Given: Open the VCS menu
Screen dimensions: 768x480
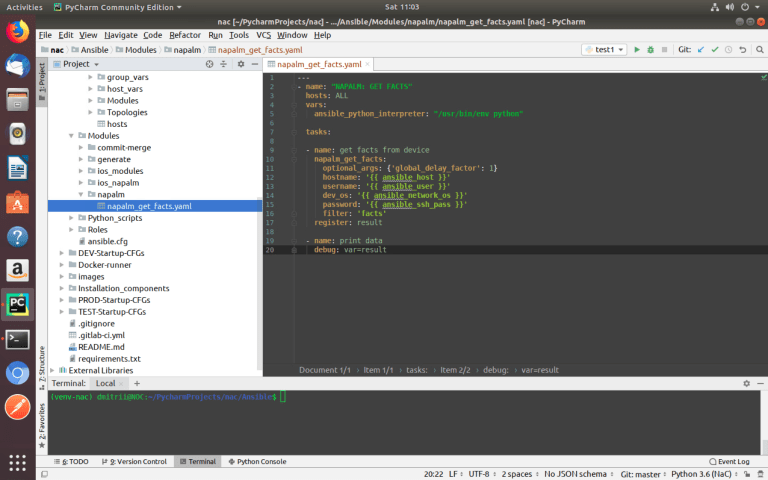Looking at the screenshot, I should coord(264,35).
